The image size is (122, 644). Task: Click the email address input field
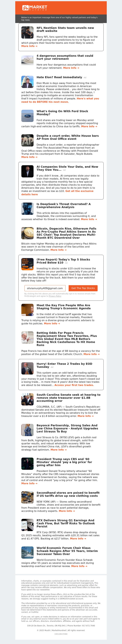click(x=45, y=288)
